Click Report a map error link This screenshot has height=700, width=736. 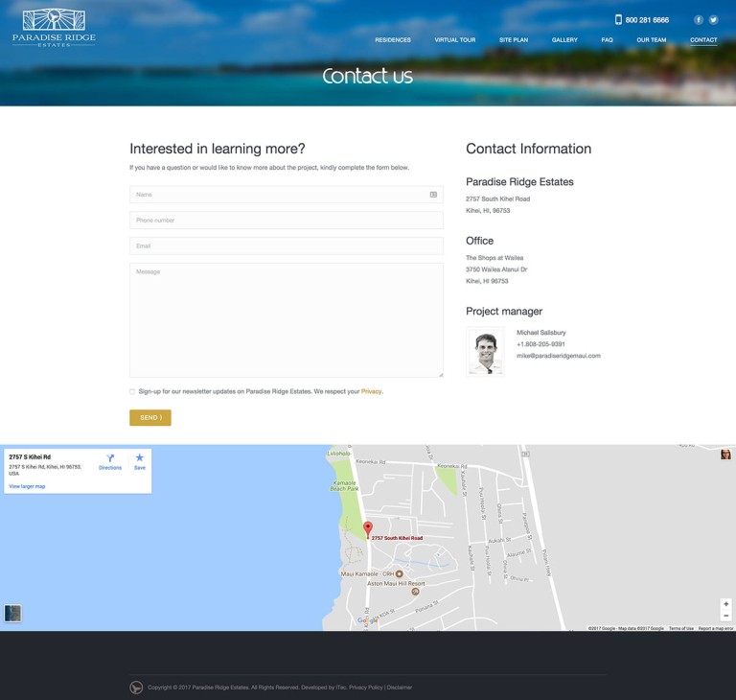point(716,628)
